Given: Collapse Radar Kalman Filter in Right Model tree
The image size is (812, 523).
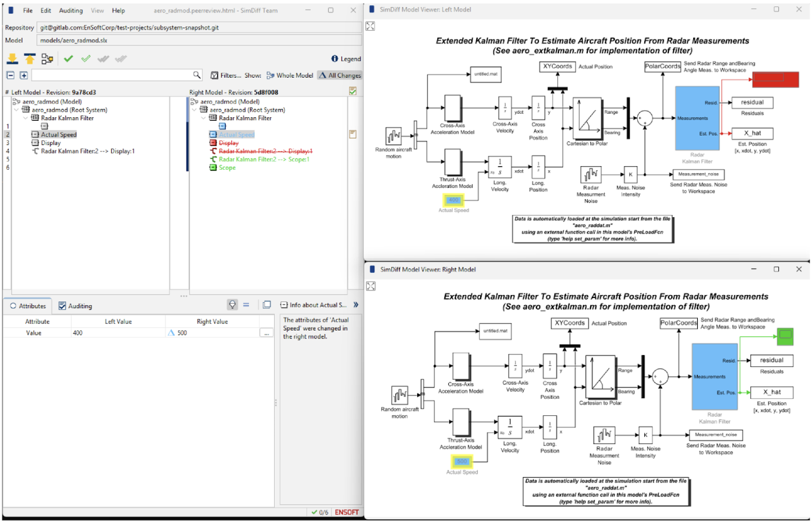Looking at the screenshot, I should coord(204,118).
